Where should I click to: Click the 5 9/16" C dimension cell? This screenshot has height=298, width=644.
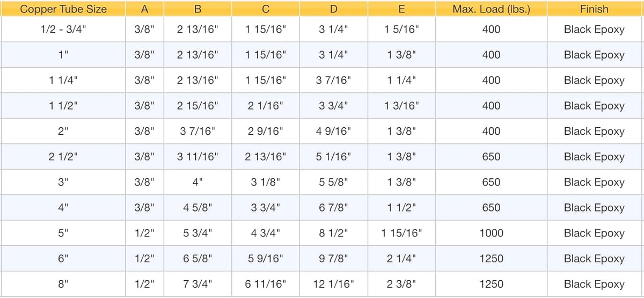pos(266,259)
